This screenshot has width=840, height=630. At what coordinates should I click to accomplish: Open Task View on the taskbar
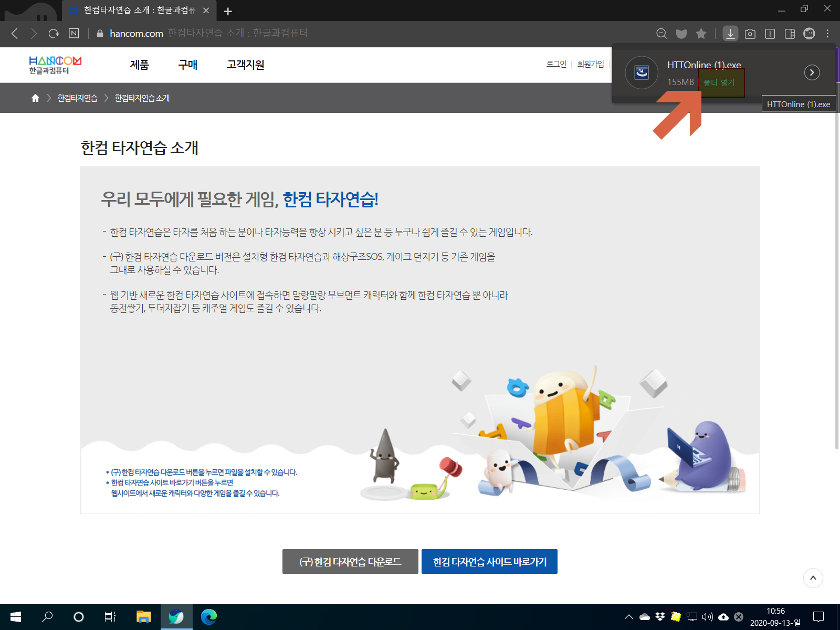point(110,617)
